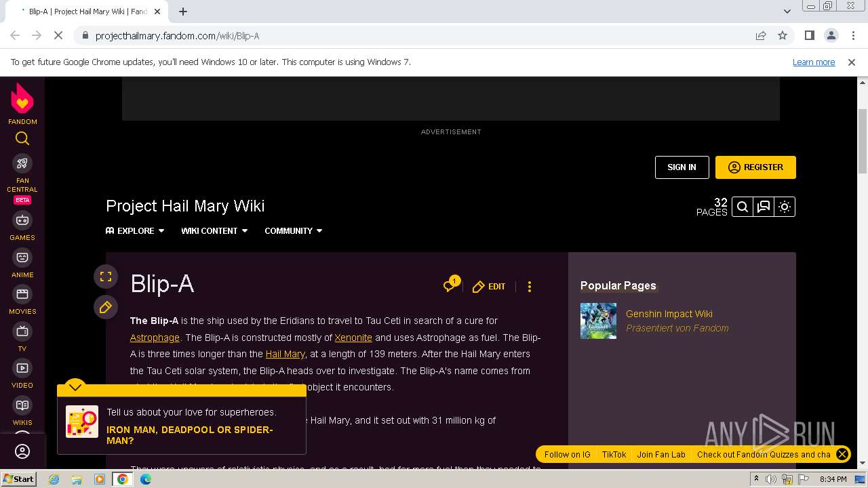Show hidden system tray icons
Viewport: 868px width, 488px height.
click(756, 479)
